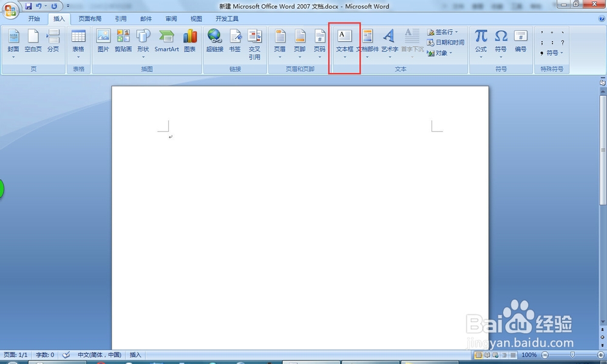
Task: Insert the semicolon special symbol
Action: coord(542,42)
